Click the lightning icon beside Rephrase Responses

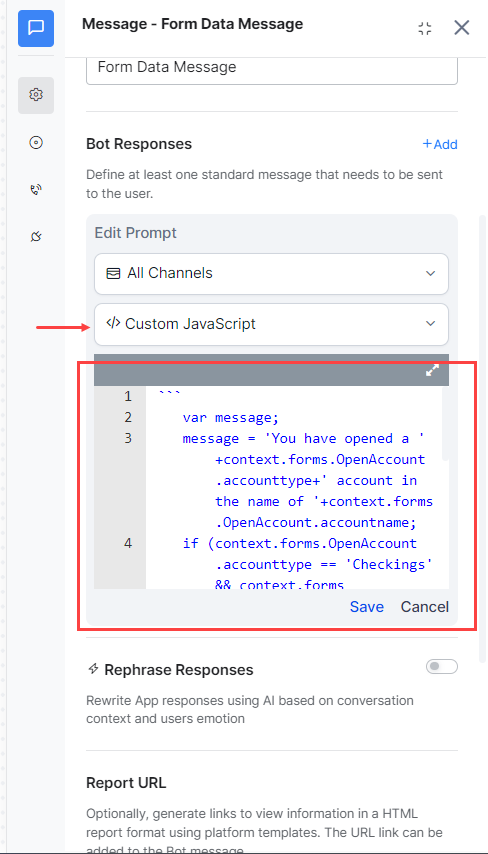(93, 669)
